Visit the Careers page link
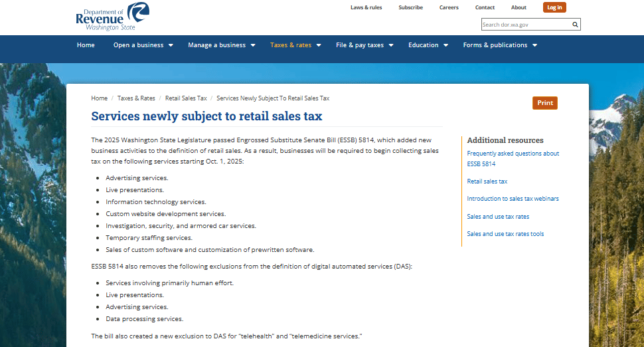 tap(449, 7)
